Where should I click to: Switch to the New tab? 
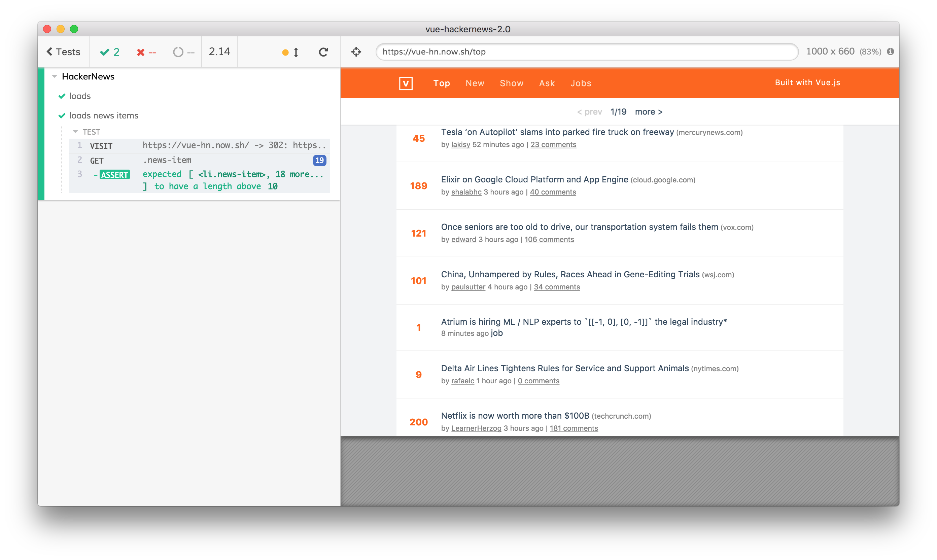click(475, 83)
